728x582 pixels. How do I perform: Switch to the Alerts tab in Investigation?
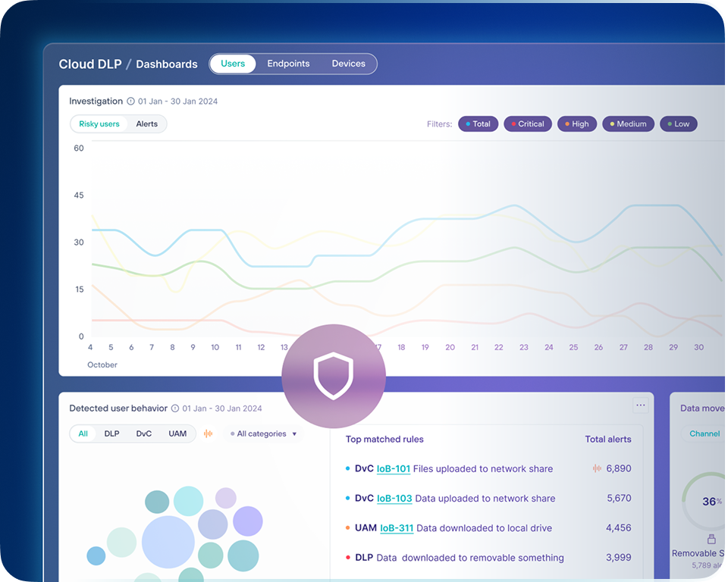147,124
